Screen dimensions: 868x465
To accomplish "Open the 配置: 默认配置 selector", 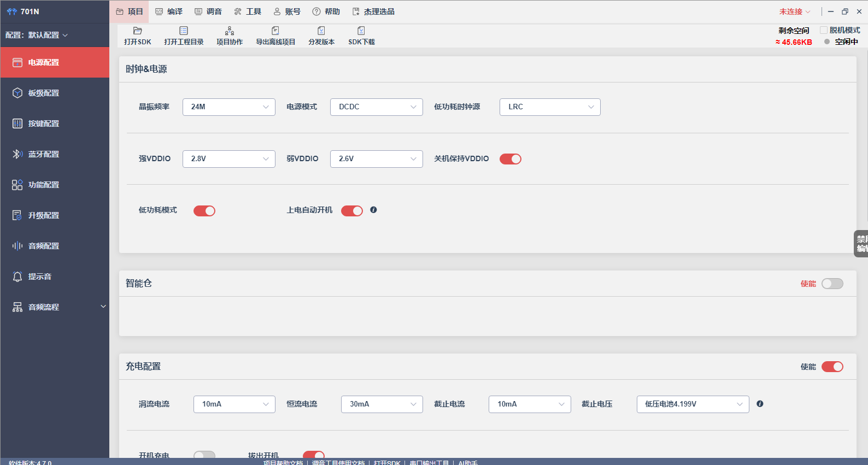I will [x=37, y=35].
